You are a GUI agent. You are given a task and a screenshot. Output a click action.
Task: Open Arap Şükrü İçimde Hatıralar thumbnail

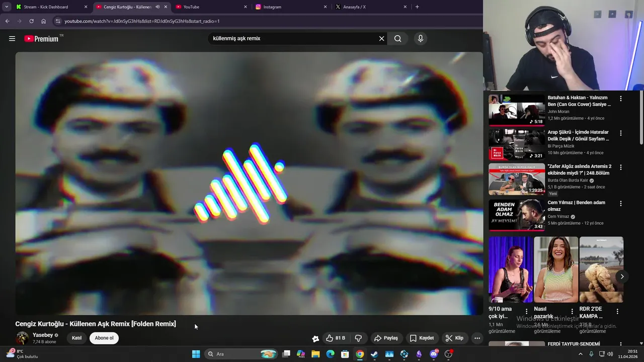click(517, 144)
